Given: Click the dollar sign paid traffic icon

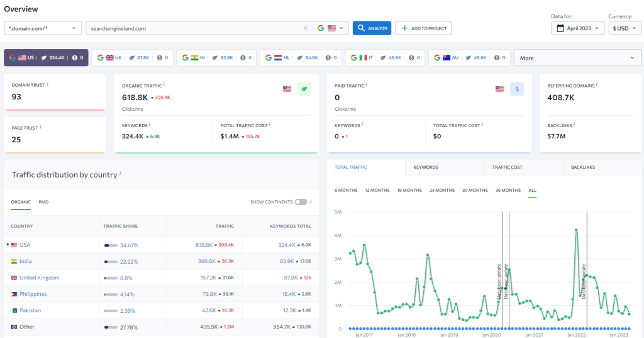Looking at the screenshot, I should click(517, 89).
